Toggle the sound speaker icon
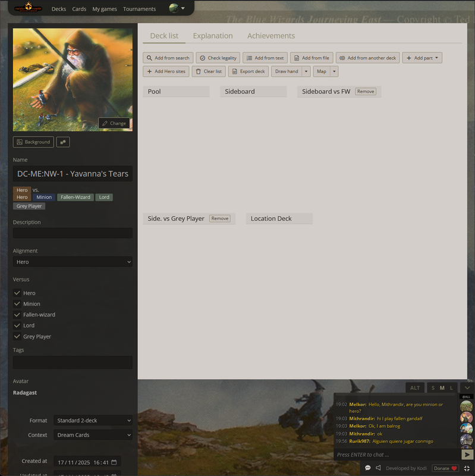 [x=378, y=468]
